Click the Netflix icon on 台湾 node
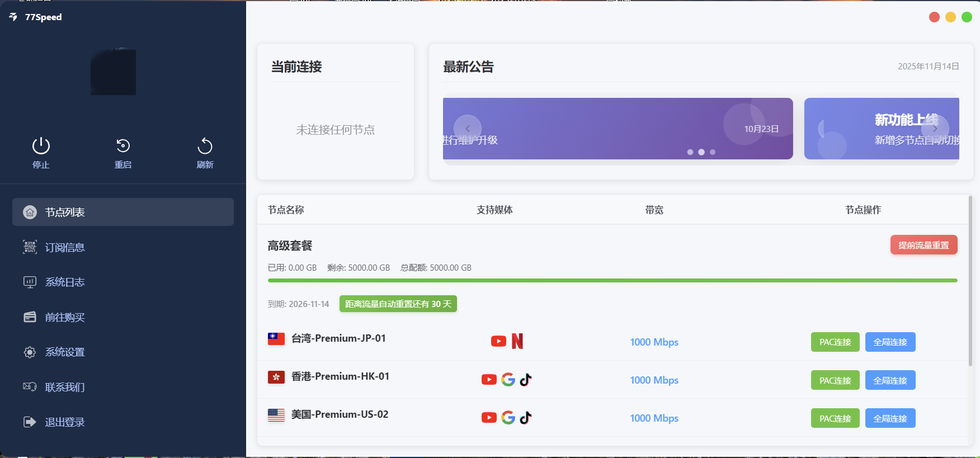Screen dimensions: 980x458 pyautogui.click(x=517, y=341)
